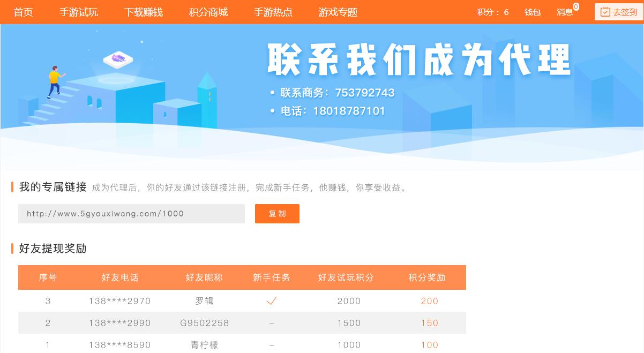Click the 好友试玩积分 column header
This screenshot has width=644, height=353.
click(x=346, y=277)
